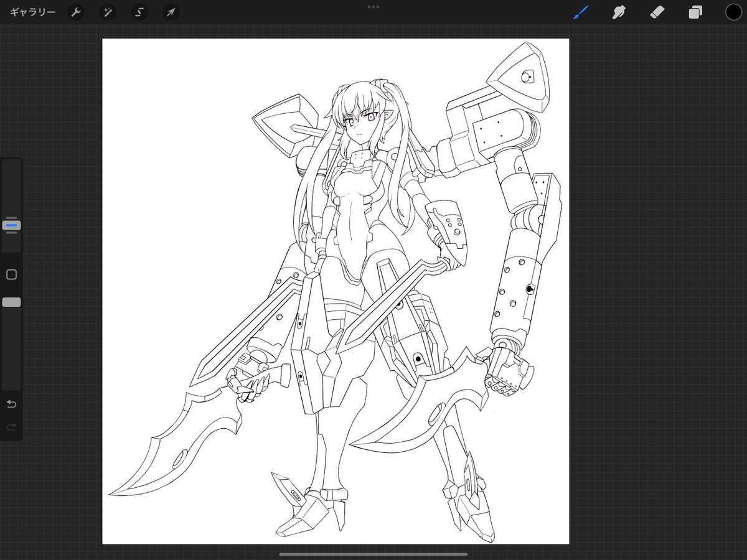Select the Smudge tool
Image resolution: width=747 pixels, height=560 pixels.
point(619,12)
